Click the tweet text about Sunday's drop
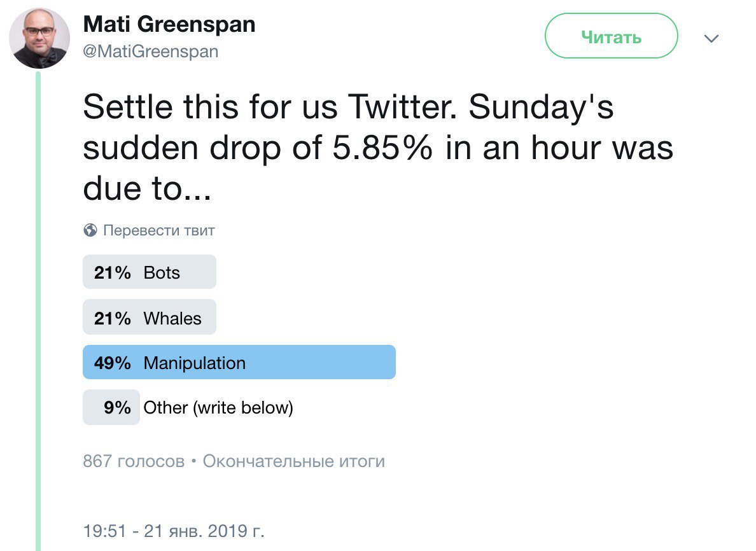 (x=377, y=148)
